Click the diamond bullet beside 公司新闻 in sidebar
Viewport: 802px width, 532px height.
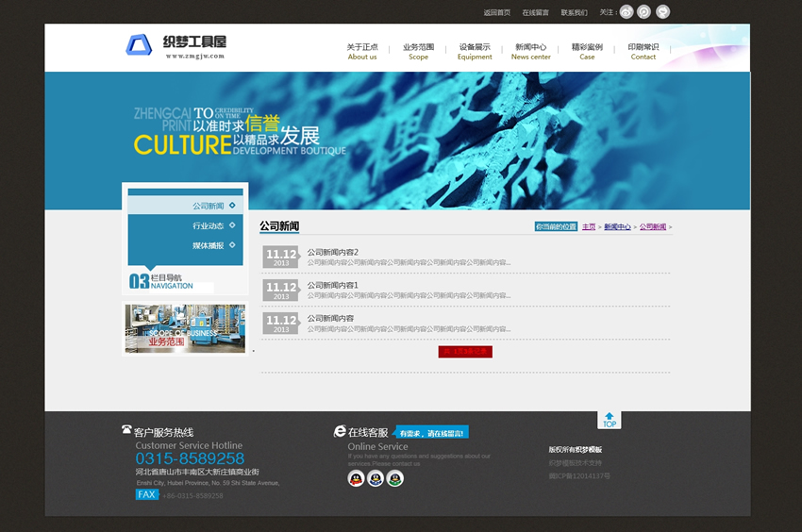(x=232, y=205)
